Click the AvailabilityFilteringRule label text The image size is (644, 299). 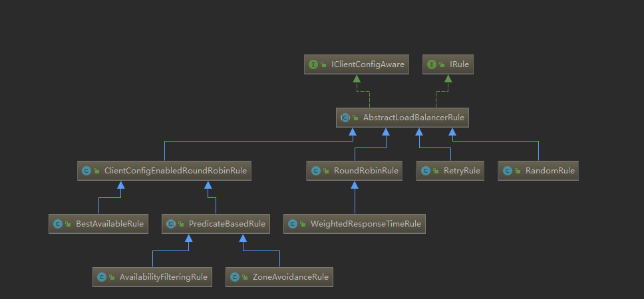click(x=164, y=277)
